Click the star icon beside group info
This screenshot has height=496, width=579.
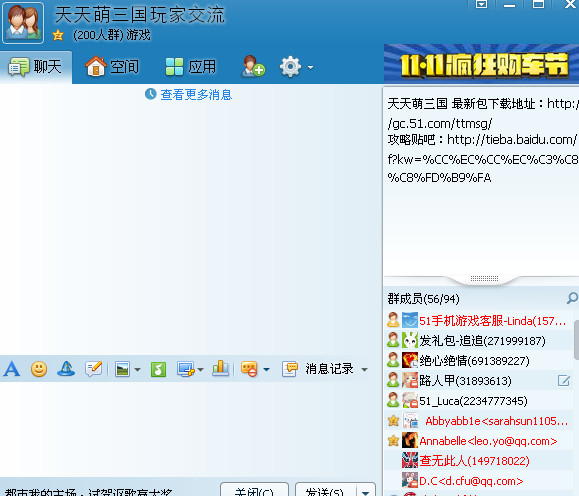58,35
